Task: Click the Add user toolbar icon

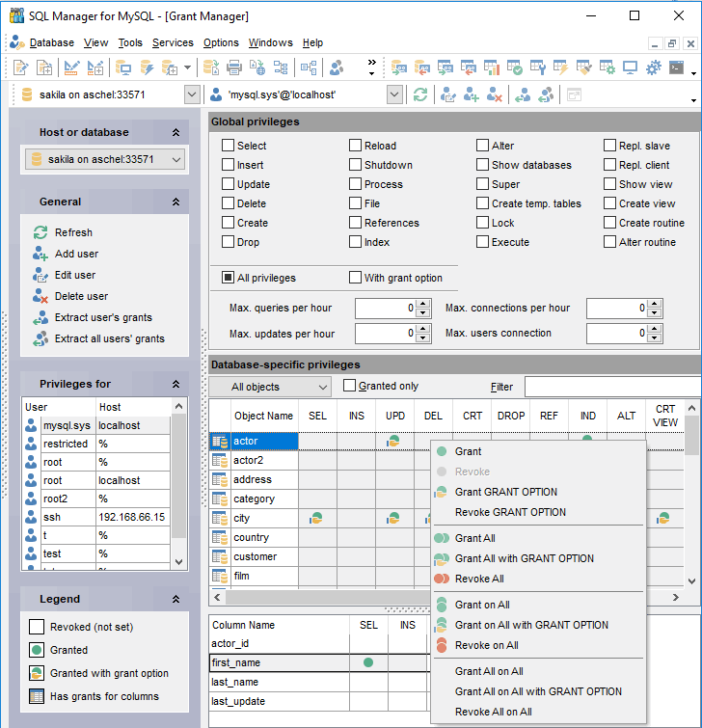Action: (471, 94)
